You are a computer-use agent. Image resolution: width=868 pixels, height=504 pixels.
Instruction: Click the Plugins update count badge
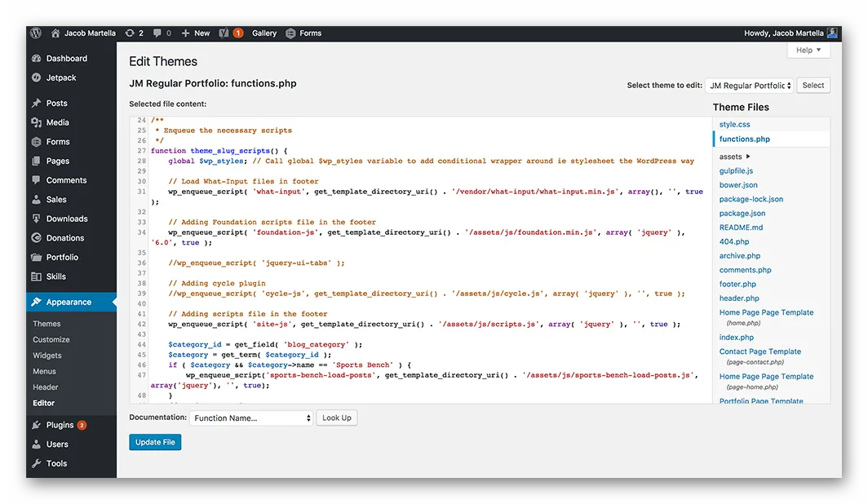pos(82,425)
